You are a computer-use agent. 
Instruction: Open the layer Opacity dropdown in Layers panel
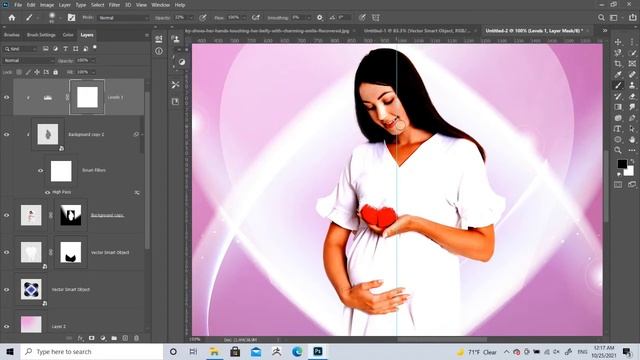[x=93, y=60]
